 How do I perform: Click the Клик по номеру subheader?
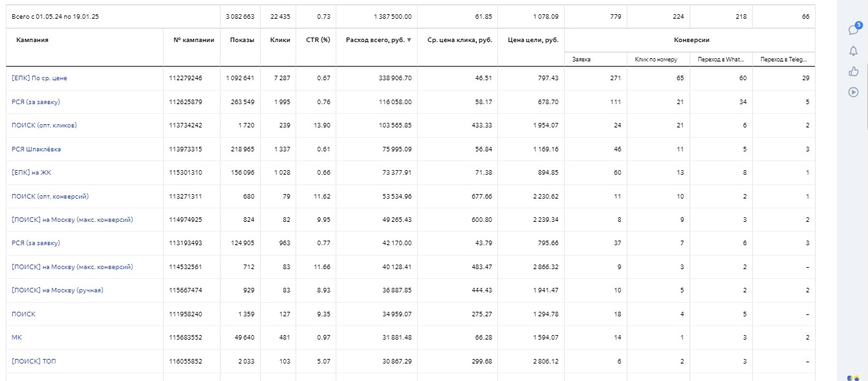click(x=656, y=60)
